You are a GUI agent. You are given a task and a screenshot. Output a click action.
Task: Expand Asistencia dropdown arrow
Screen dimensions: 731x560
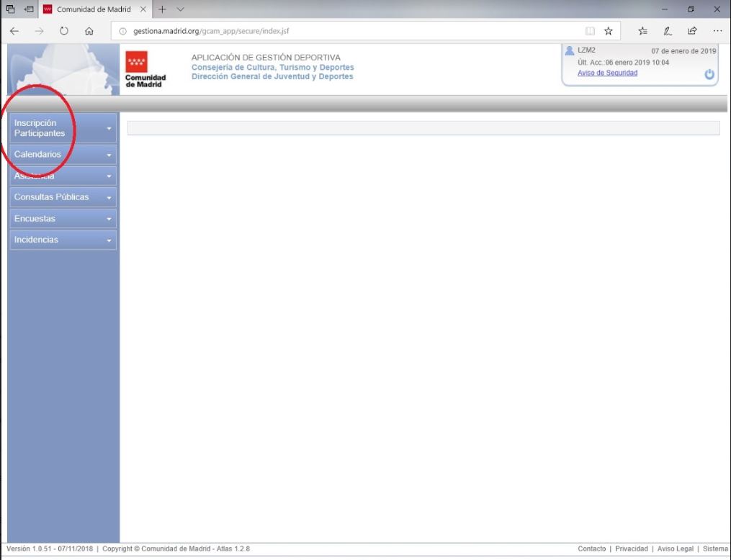tap(109, 176)
